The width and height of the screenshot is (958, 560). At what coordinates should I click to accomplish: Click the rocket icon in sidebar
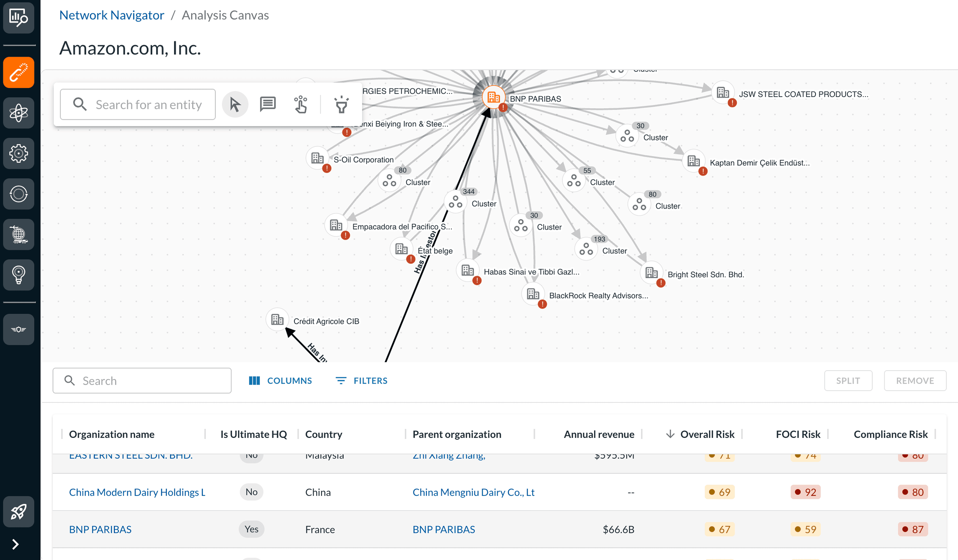19,511
